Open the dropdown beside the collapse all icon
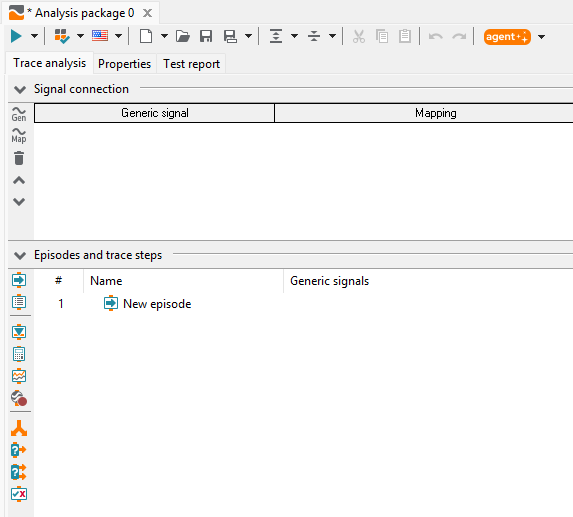The width and height of the screenshot is (573, 517). click(x=333, y=37)
